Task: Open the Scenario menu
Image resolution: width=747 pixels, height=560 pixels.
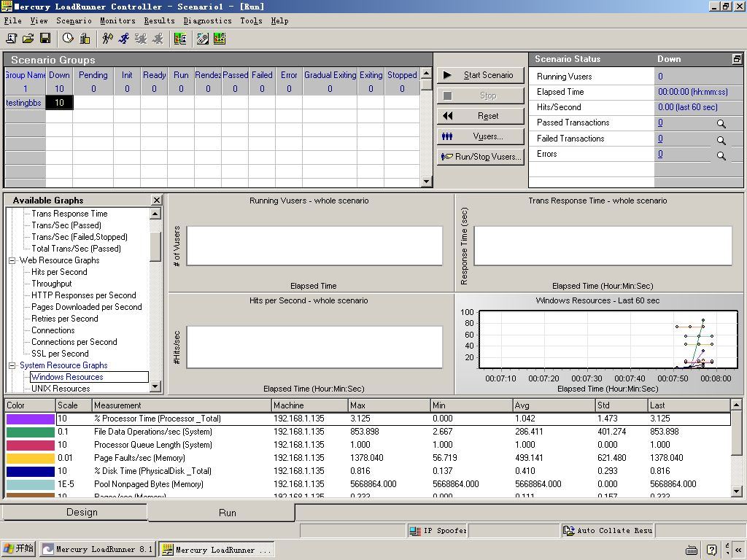Action: coord(74,21)
